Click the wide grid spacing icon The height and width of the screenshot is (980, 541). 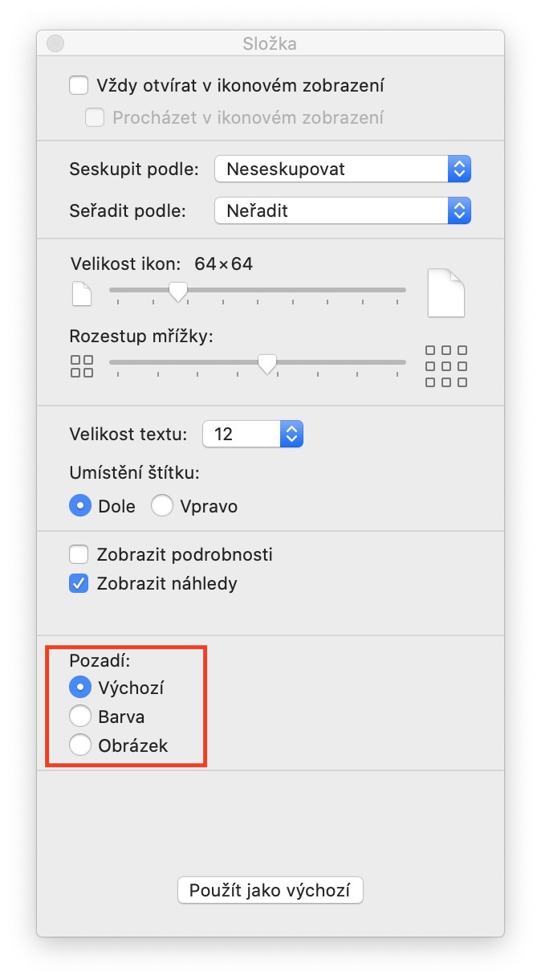pos(446,366)
